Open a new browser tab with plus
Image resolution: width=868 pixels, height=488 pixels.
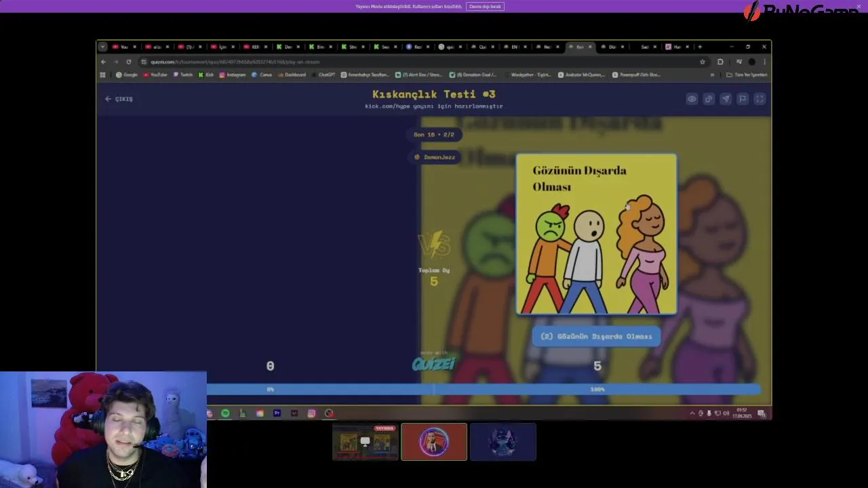pyautogui.click(x=700, y=47)
